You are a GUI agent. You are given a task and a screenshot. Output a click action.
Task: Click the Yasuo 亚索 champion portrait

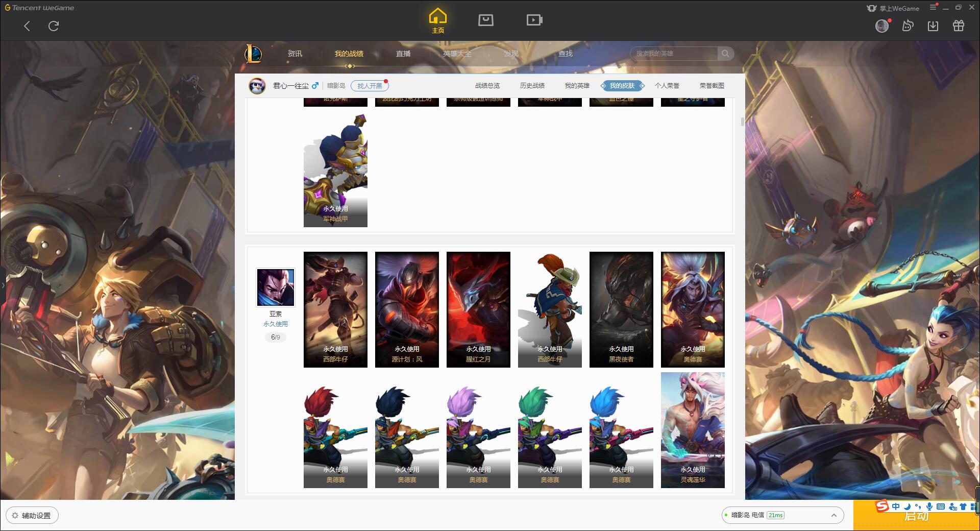[276, 287]
